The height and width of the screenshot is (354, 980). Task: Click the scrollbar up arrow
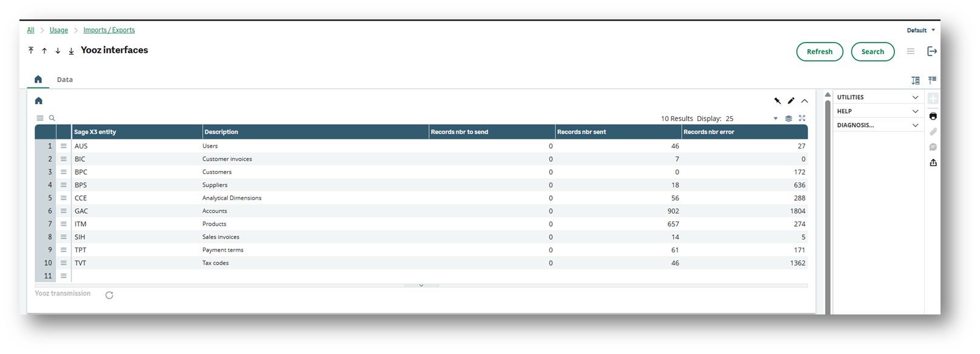tap(828, 95)
